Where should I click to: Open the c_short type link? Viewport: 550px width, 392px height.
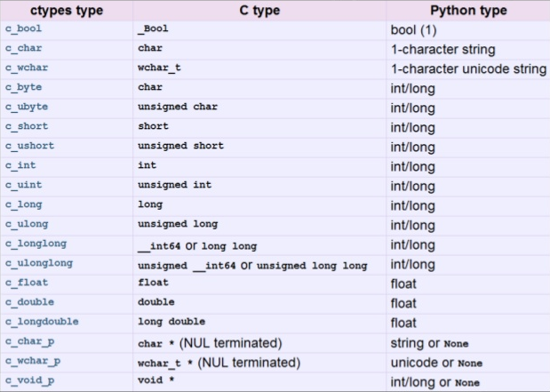(x=27, y=126)
